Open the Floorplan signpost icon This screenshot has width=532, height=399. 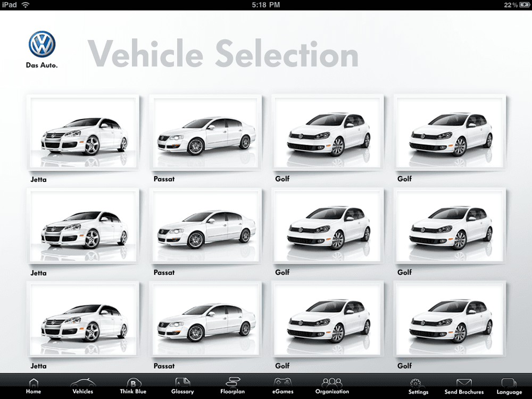click(x=232, y=383)
